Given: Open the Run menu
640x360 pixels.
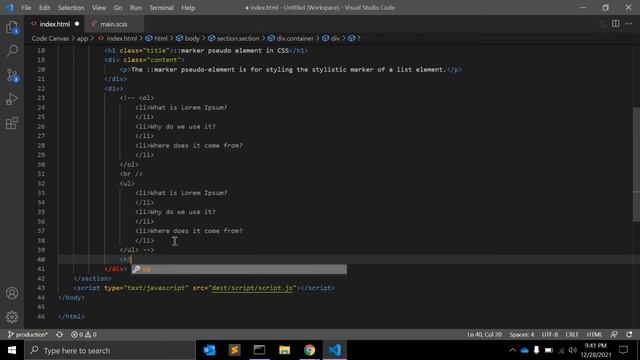Looking at the screenshot, I should point(136,8).
